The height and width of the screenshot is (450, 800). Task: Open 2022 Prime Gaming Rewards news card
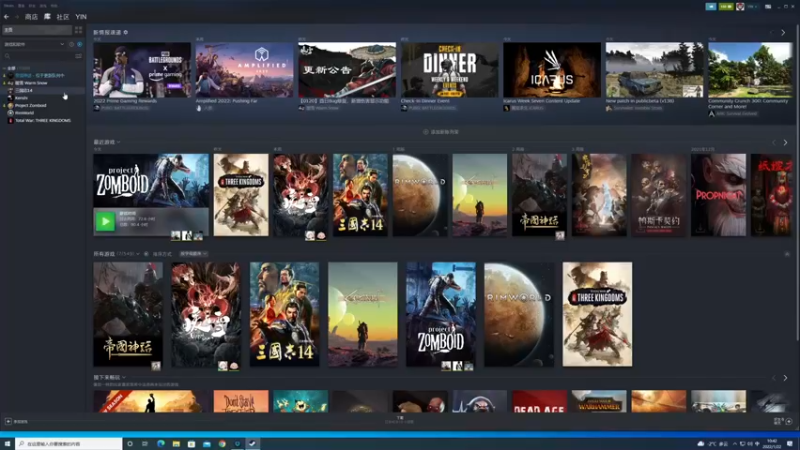(x=142, y=70)
